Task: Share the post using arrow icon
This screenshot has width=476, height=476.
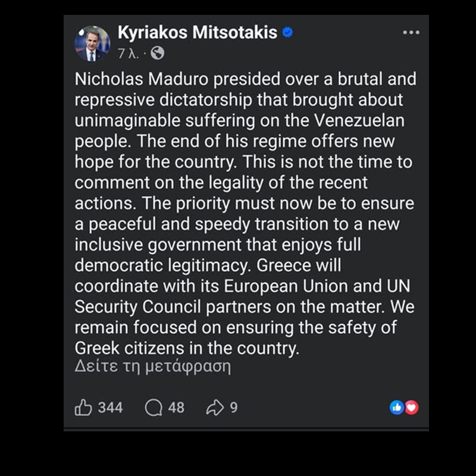Action: pyautogui.click(x=215, y=408)
